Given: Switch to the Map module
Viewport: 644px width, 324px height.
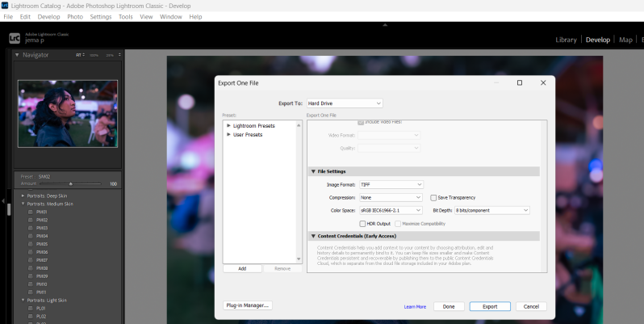Looking at the screenshot, I should point(625,40).
